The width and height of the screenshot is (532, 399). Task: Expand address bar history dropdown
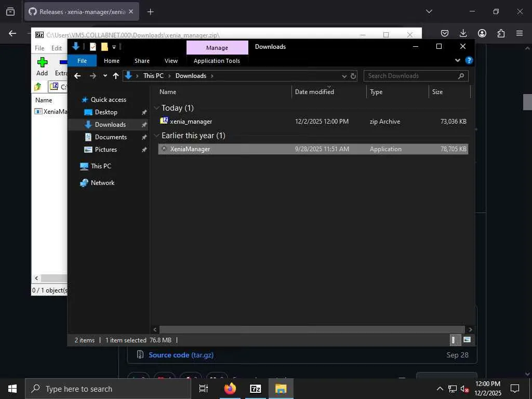(344, 76)
